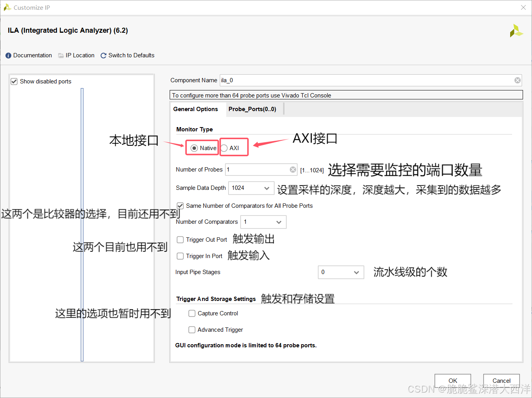
Task: Enable Trigger Out Port
Action: (x=180, y=240)
